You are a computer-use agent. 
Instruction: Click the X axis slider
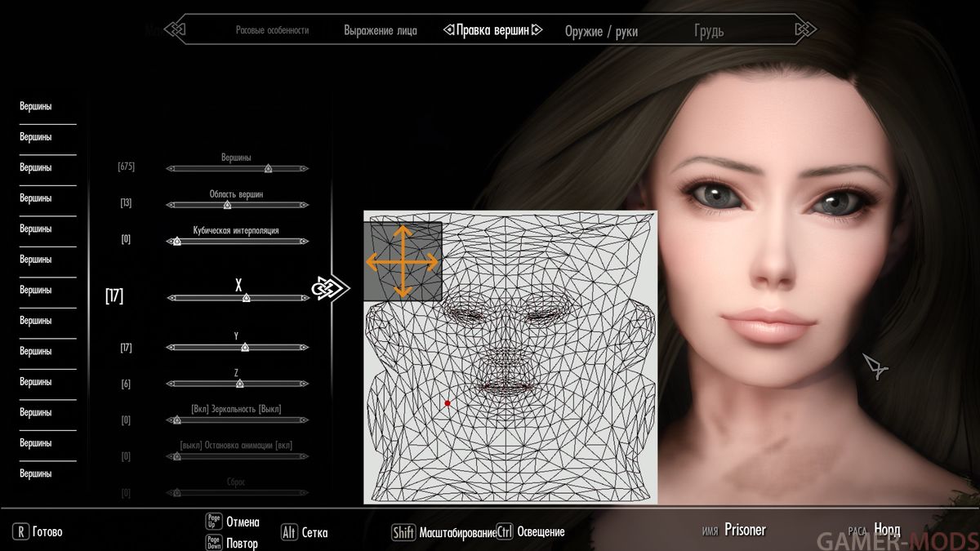238,298
